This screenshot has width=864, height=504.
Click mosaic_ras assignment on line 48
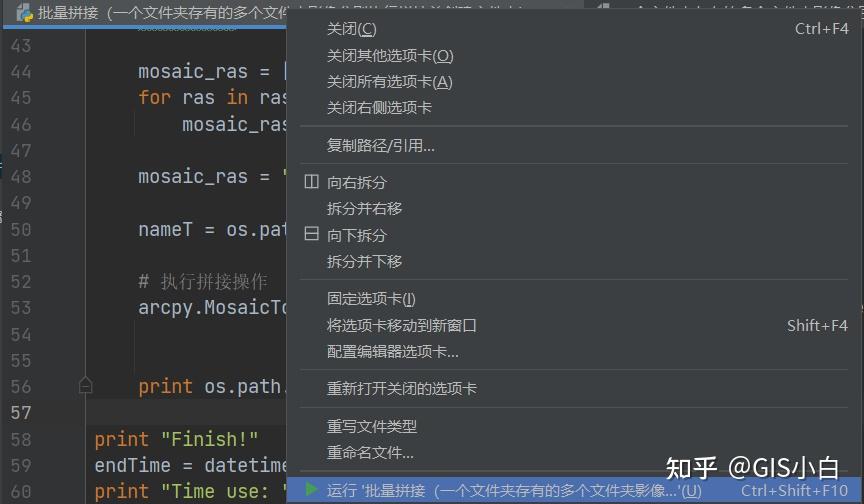212,177
